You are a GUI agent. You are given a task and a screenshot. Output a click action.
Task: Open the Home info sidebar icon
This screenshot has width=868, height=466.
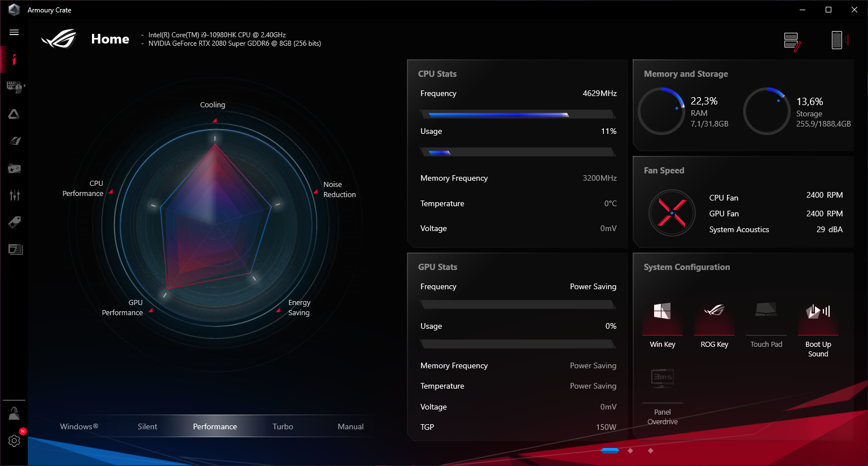[14, 59]
